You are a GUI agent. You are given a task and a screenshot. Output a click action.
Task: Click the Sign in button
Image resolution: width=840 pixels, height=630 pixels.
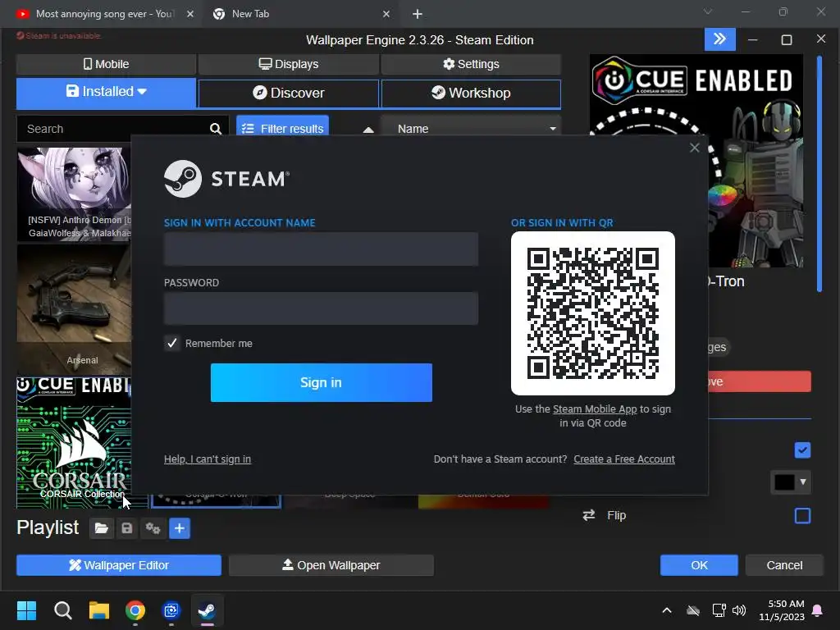tap(322, 382)
